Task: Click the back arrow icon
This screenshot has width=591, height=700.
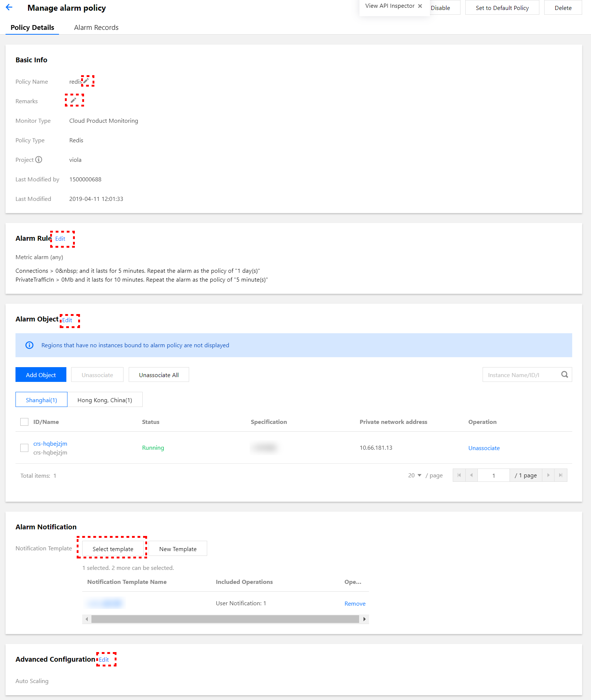Action: (9, 7)
